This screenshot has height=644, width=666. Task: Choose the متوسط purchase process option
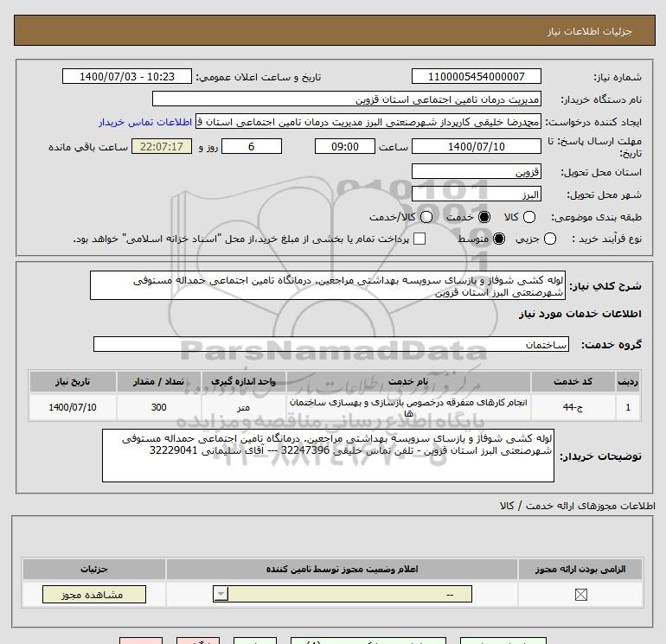click(x=499, y=239)
